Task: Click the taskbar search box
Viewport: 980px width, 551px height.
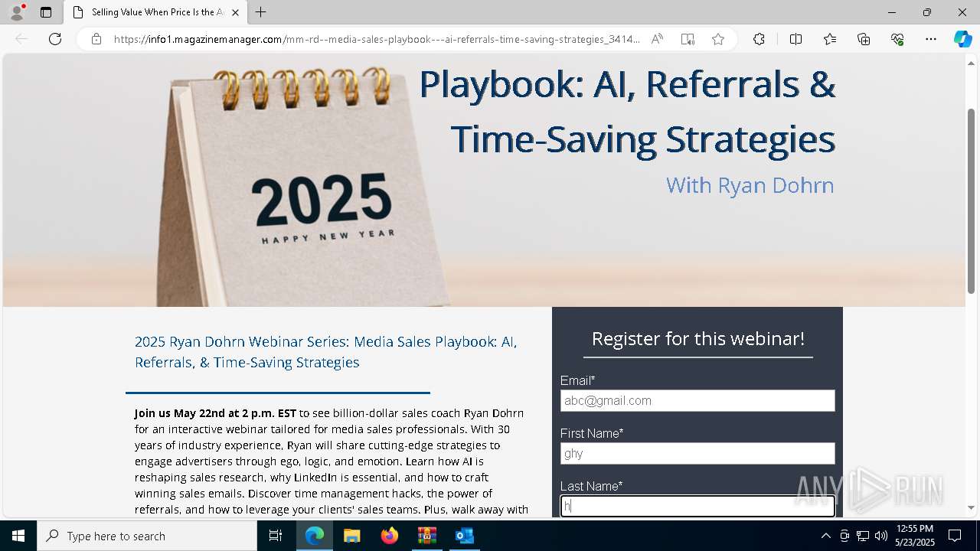Action: point(147,536)
